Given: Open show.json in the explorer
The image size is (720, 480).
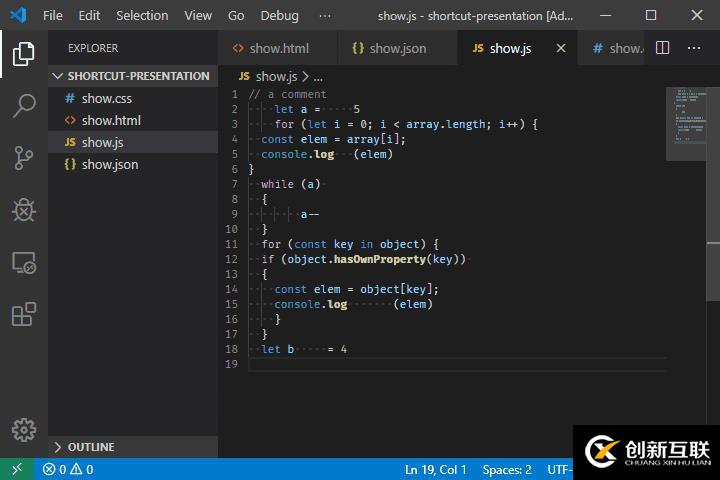Looking at the screenshot, I should click(x=133, y=164).
